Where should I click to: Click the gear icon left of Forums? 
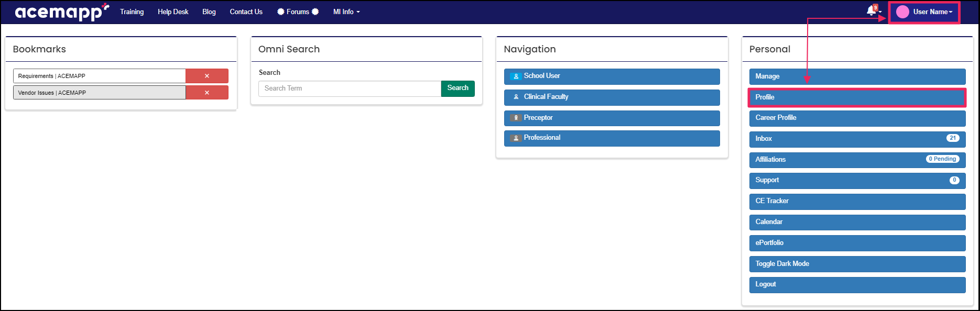pos(281,12)
